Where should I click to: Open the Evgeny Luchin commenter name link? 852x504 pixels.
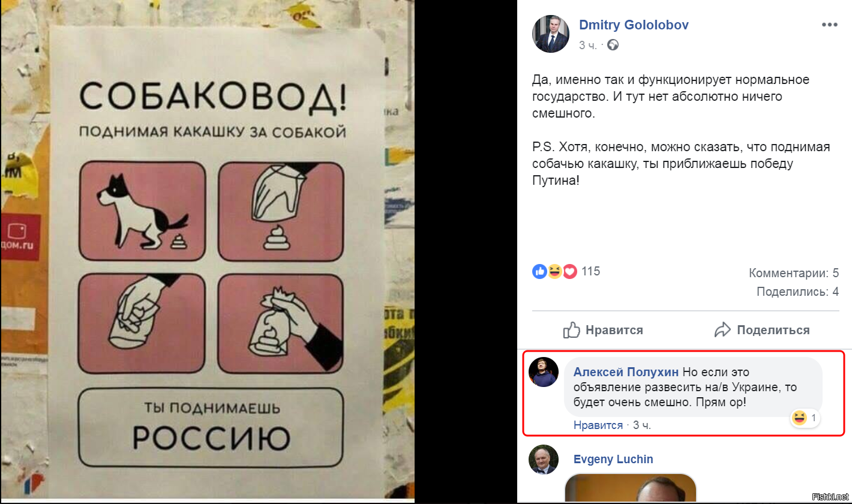pos(613,460)
